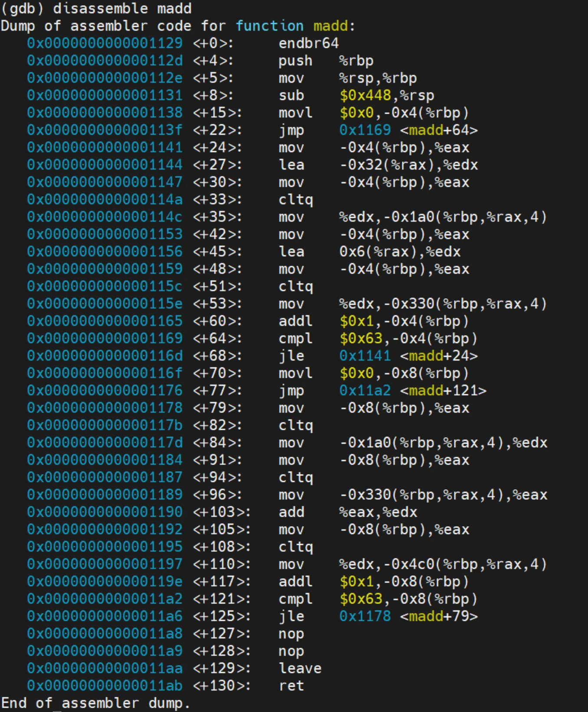Select the lea 0x6(%rax),%edx operands
This screenshot has width=588, height=712.
[399, 251]
